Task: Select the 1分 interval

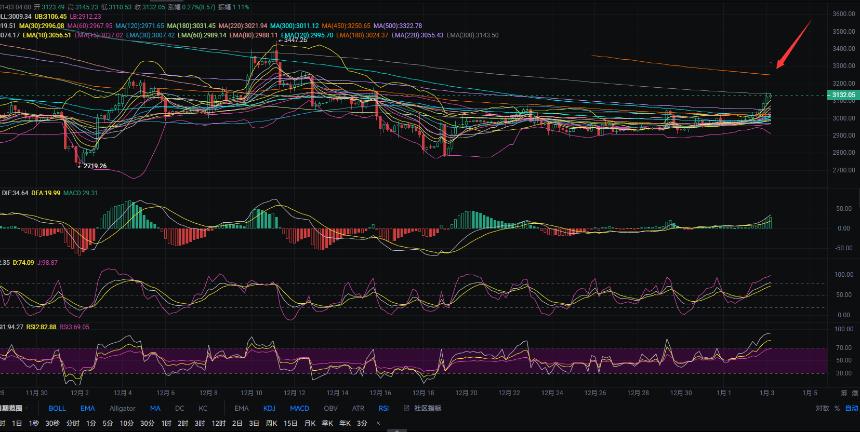Action: tap(91, 423)
